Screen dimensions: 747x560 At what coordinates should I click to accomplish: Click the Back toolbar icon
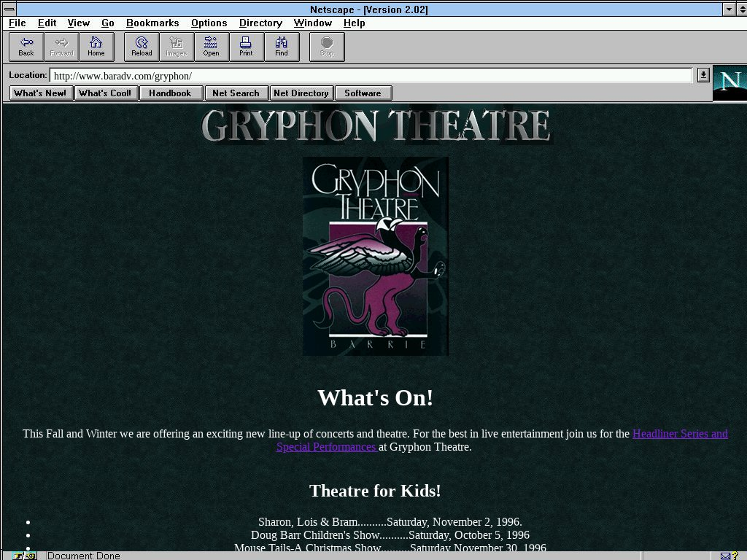coord(26,47)
